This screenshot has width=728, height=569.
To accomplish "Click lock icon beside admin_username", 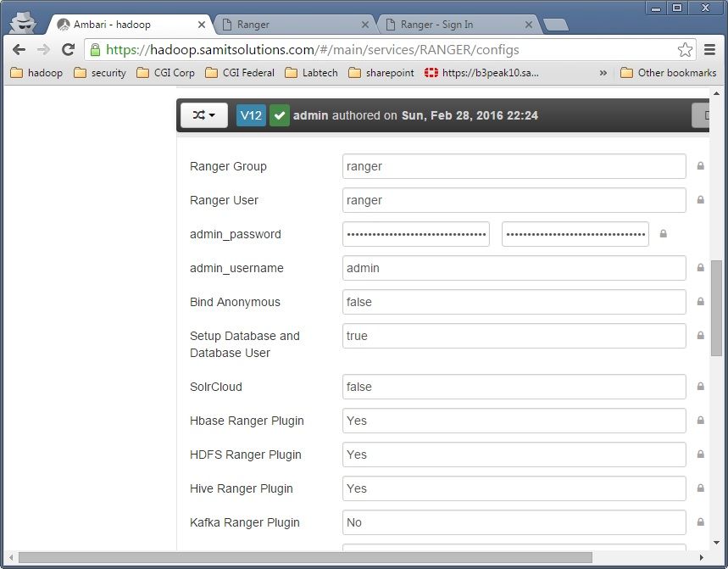I will click(x=701, y=268).
